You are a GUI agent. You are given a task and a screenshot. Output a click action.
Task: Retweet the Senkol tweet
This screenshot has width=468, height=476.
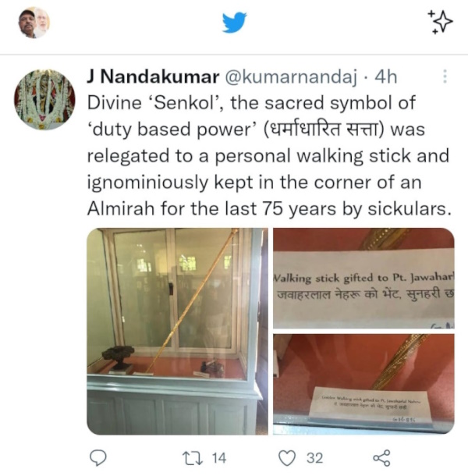click(190, 456)
